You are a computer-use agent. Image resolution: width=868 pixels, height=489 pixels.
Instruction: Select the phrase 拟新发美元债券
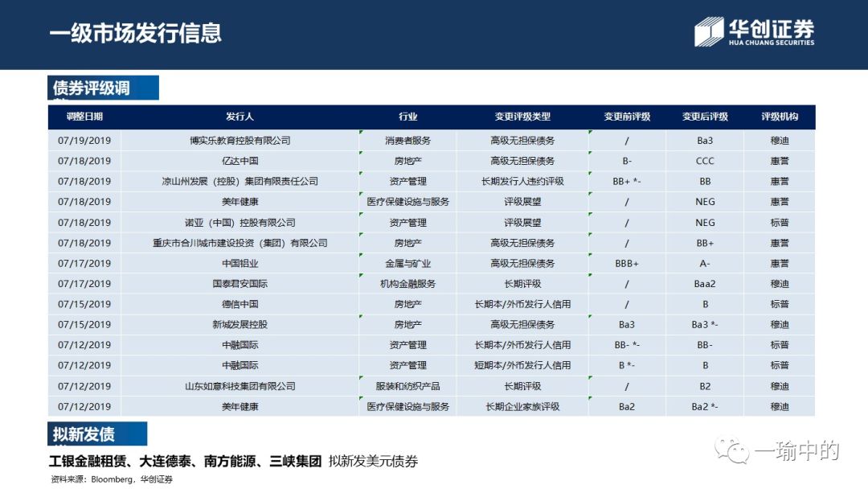[x=373, y=462]
